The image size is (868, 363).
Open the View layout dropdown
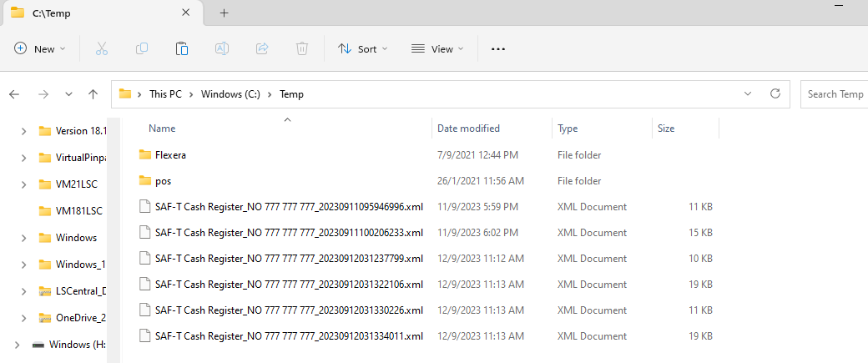437,49
